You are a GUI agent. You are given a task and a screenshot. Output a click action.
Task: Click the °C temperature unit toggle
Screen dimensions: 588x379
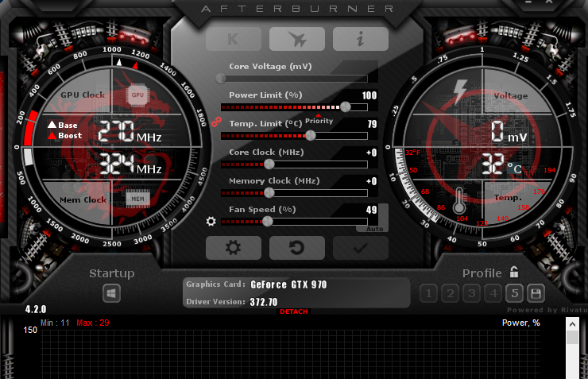click(x=515, y=168)
